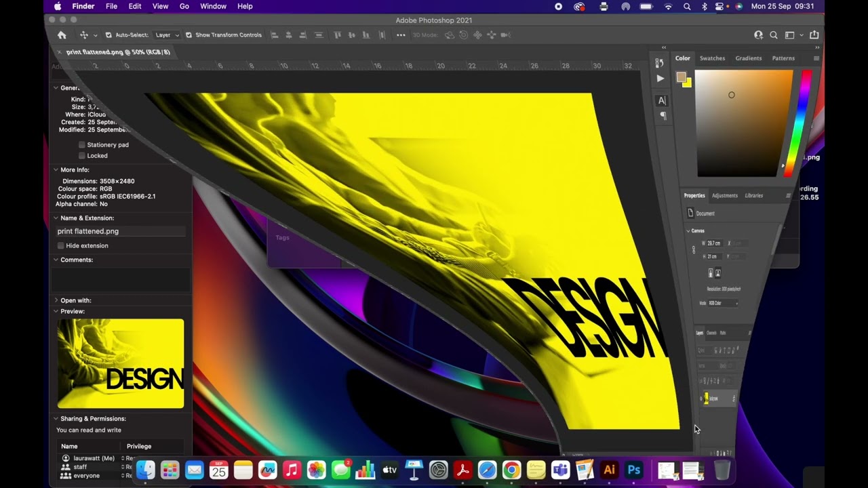Align horizontal centers icon
The image size is (868, 488).
[x=288, y=35]
